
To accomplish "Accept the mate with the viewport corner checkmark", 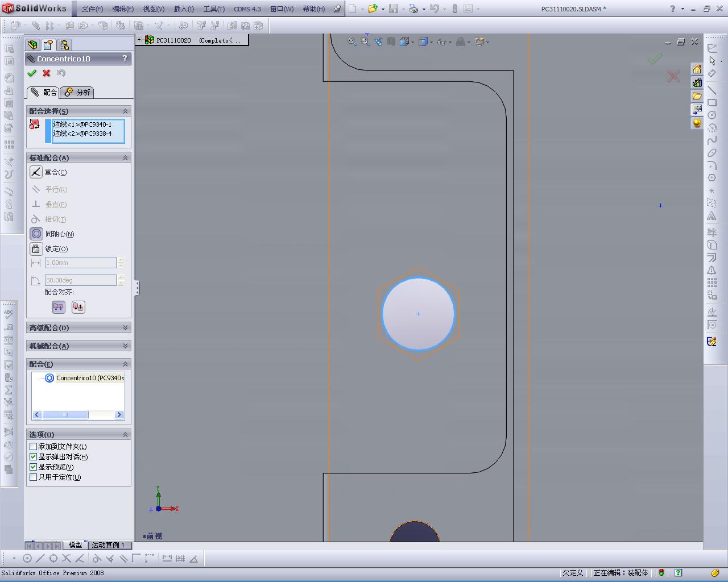I will [x=655, y=59].
